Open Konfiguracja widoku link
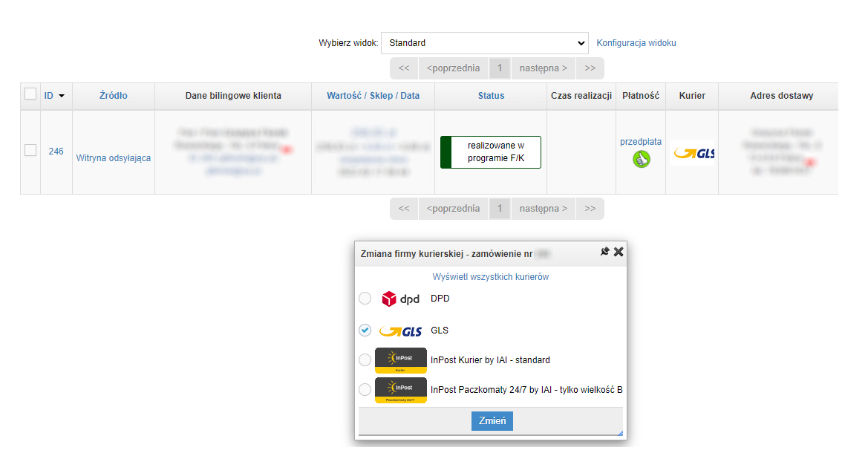 (636, 43)
